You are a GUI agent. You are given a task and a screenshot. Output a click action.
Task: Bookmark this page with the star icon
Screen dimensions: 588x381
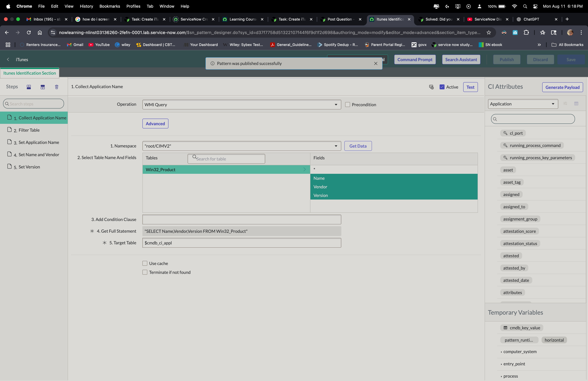click(x=488, y=33)
